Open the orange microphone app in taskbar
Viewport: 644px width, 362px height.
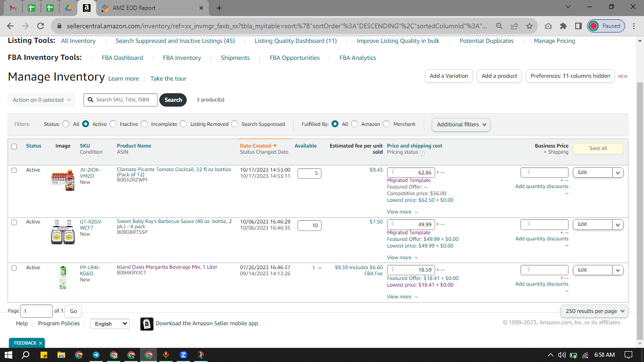point(166,355)
